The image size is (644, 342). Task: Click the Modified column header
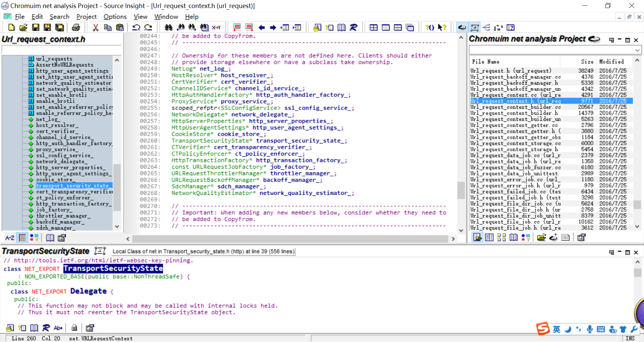614,62
